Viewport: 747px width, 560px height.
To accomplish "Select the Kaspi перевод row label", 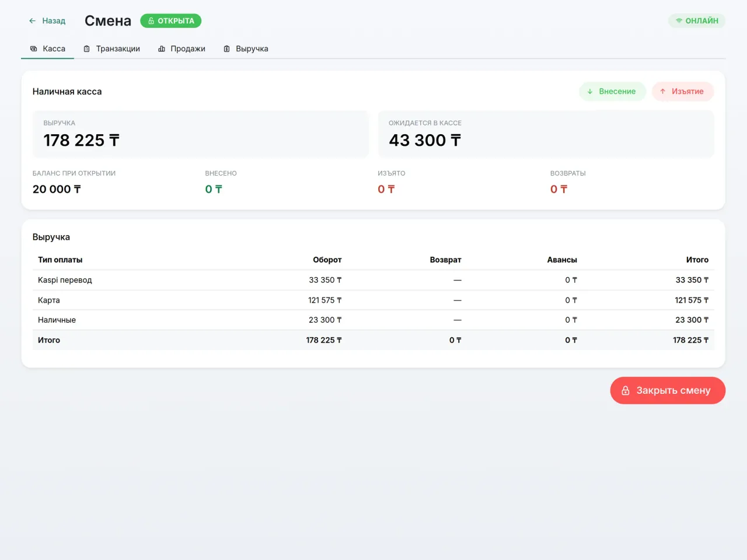I will click(x=65, y=280).
